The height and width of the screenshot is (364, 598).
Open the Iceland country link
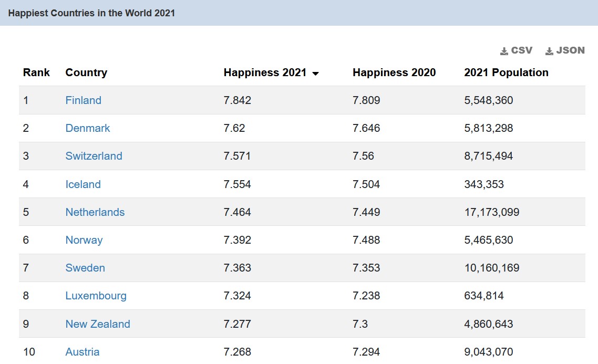[83, 184]
